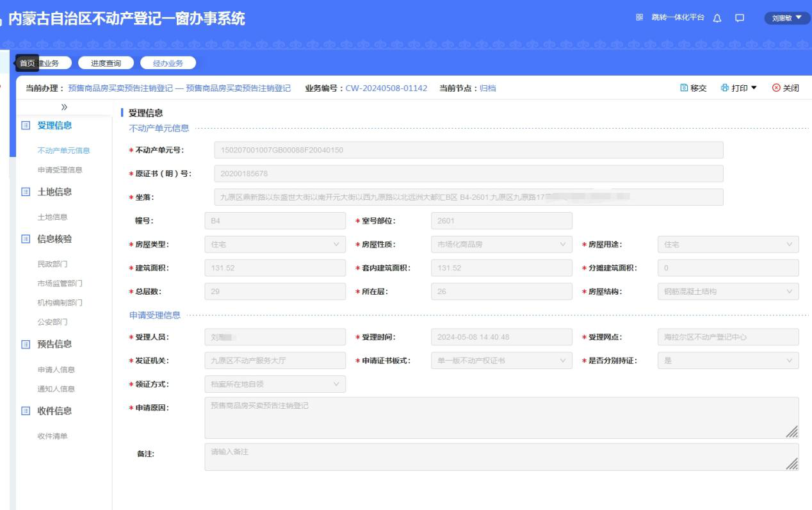Open 机构编制部门 verification item

(60, 302)
